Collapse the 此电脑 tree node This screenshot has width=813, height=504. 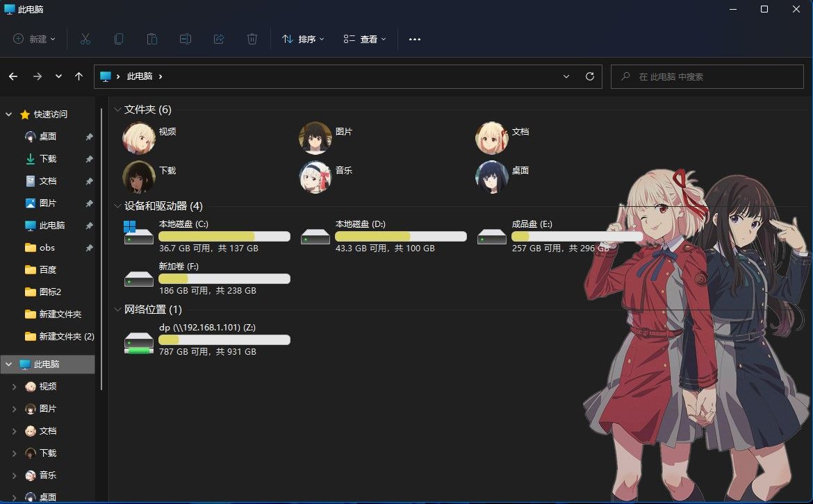(9, 364)
